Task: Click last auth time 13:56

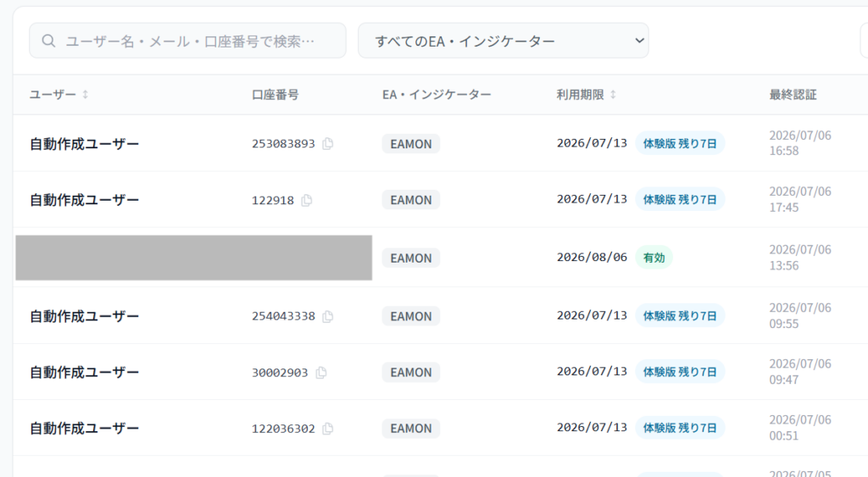Action: click(x=784, y=266)
